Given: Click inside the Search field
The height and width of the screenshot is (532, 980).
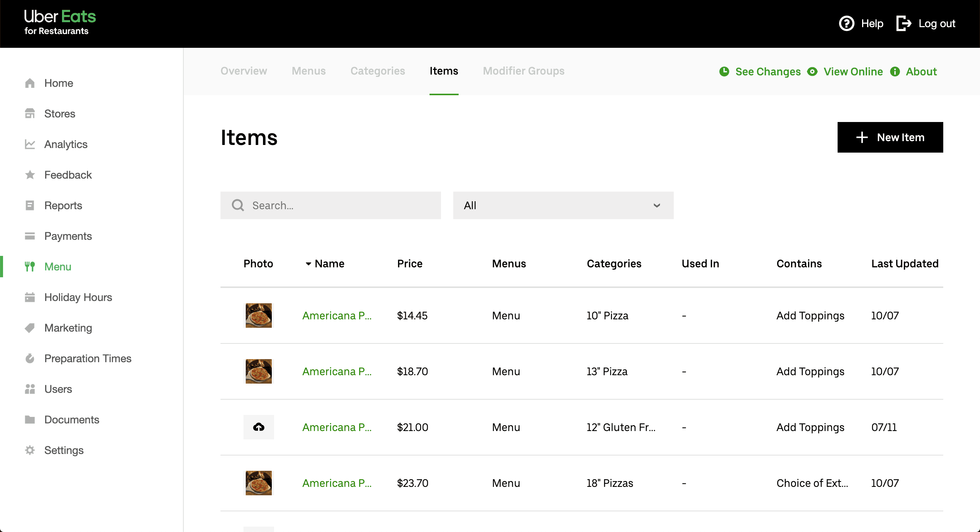Looking at the screenshot, I should (x=331, y=205).
